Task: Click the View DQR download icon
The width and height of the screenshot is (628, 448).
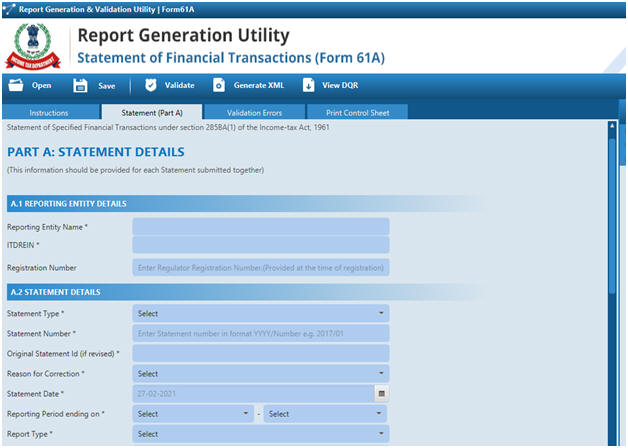Action: tap(308, 85)
